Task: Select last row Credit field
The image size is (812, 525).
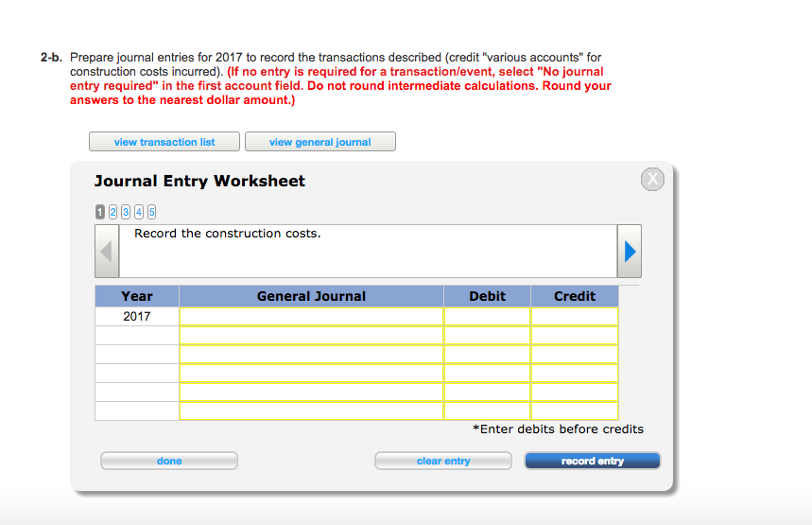Action: [x=575, y=411]
